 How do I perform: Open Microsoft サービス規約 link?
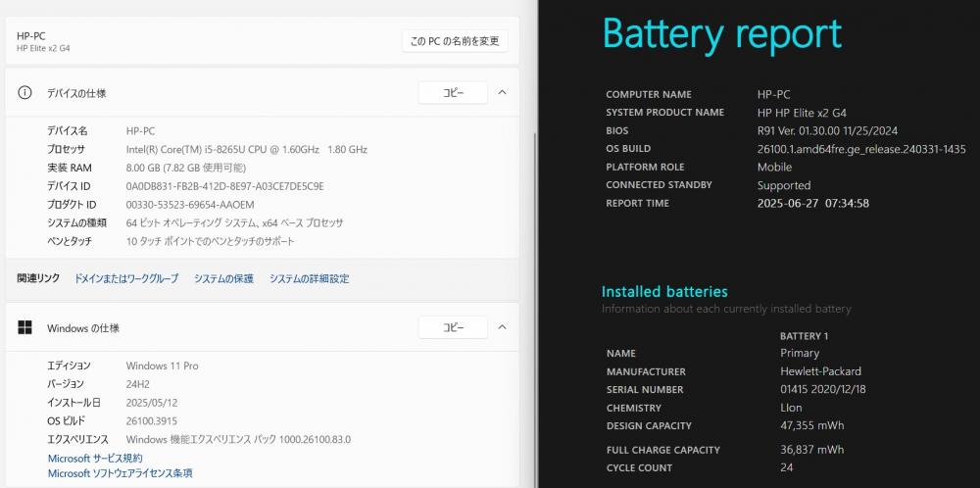coord(95,458)
